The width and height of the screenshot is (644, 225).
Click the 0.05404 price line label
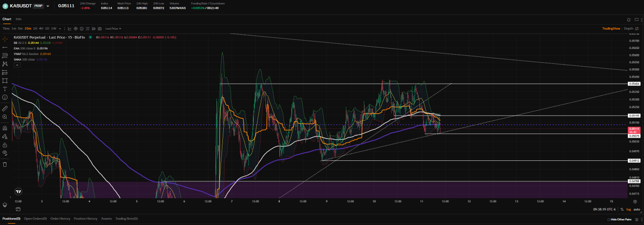[633, 84]
